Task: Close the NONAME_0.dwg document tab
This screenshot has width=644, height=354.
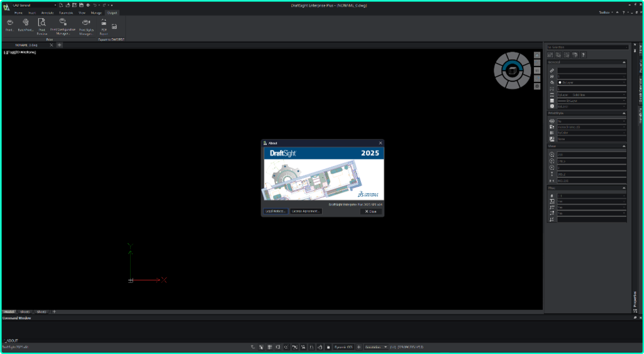Action: [x=52, y=45]
